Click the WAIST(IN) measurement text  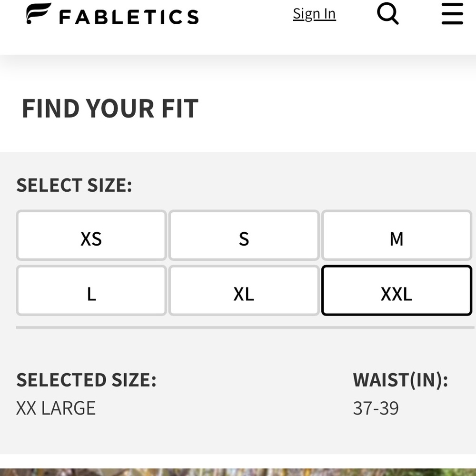pos(400,379)
